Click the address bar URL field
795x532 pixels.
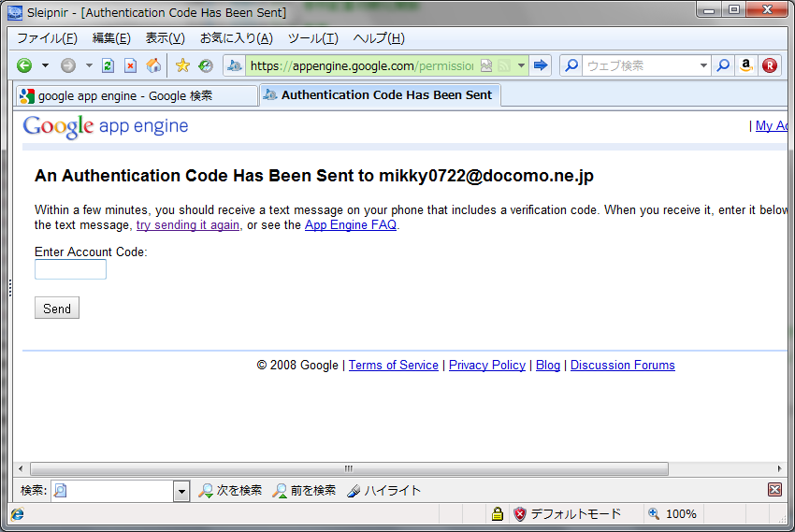[x=362, y=65]
